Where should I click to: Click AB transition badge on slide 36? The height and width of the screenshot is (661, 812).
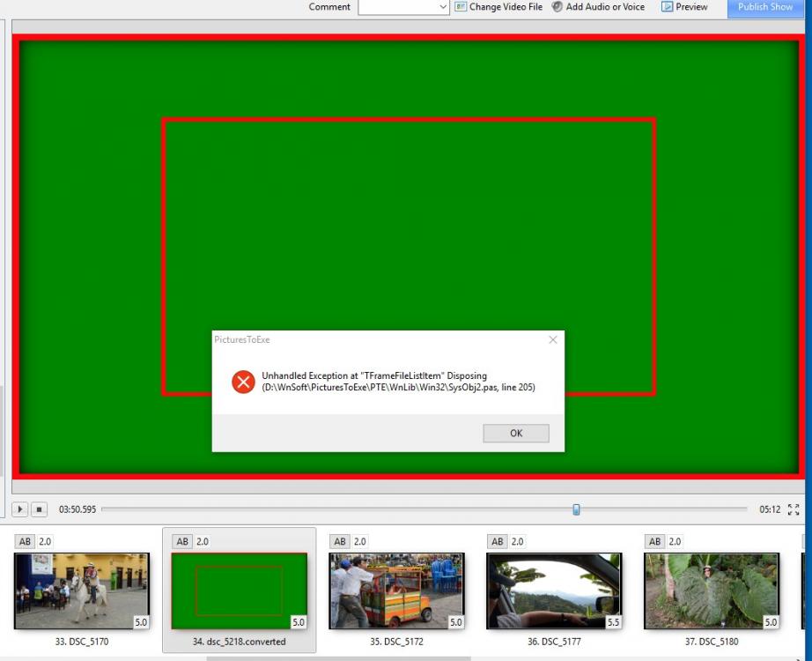click(x=498, y=541)
